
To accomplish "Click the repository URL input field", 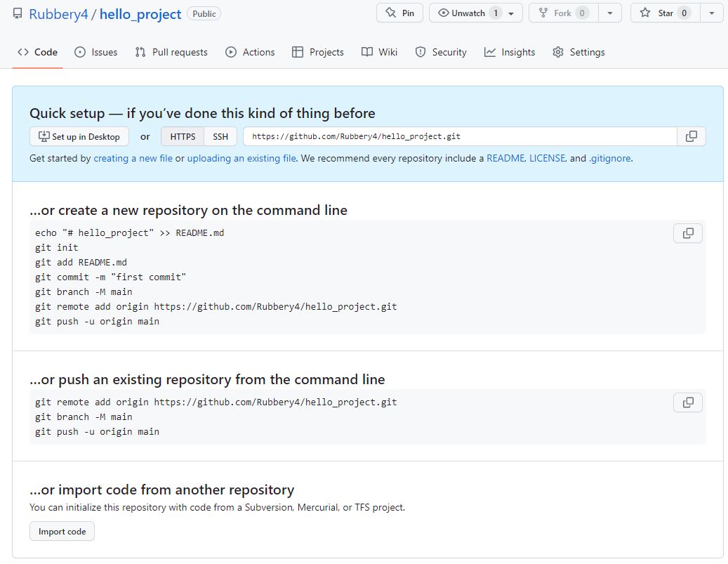I will click(460, 136).
